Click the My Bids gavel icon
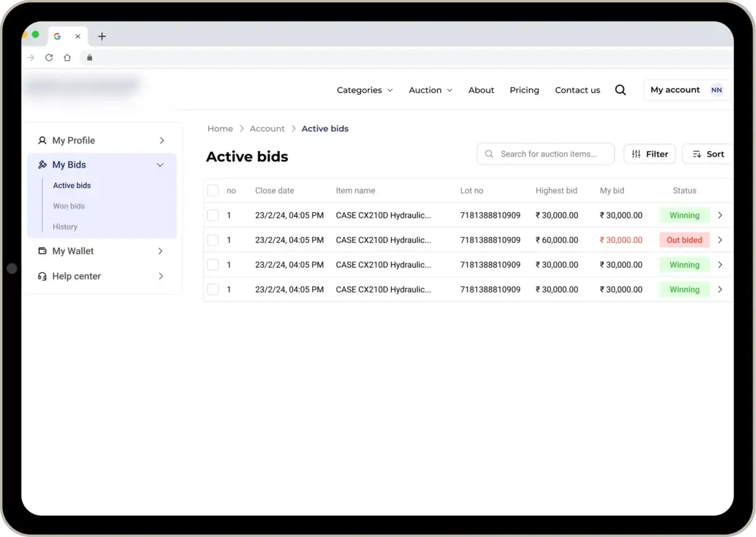The width and height of the screenshot is (756, 537). click(x=42, y=165)
